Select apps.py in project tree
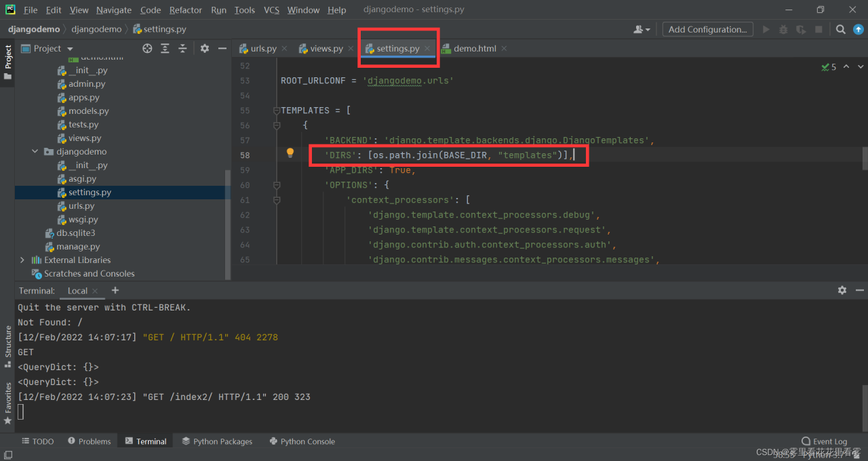This screenshot has height=461, width=868. [x=83, y=97]
